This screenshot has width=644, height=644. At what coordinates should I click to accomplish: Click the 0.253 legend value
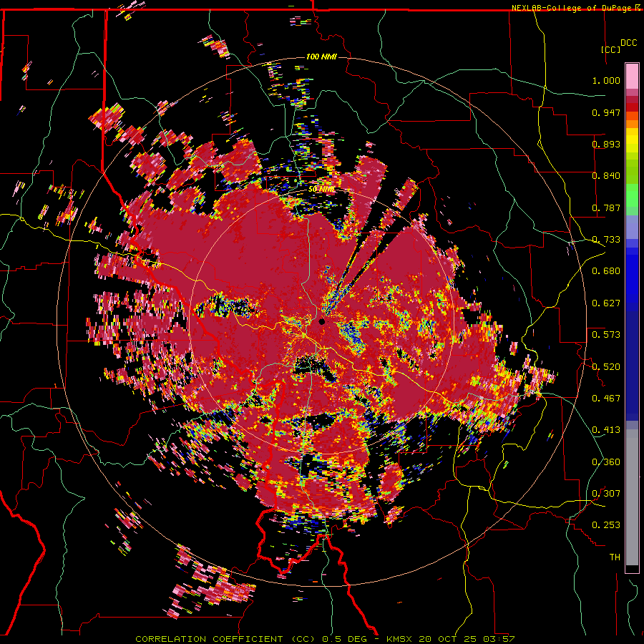[606, 525]
